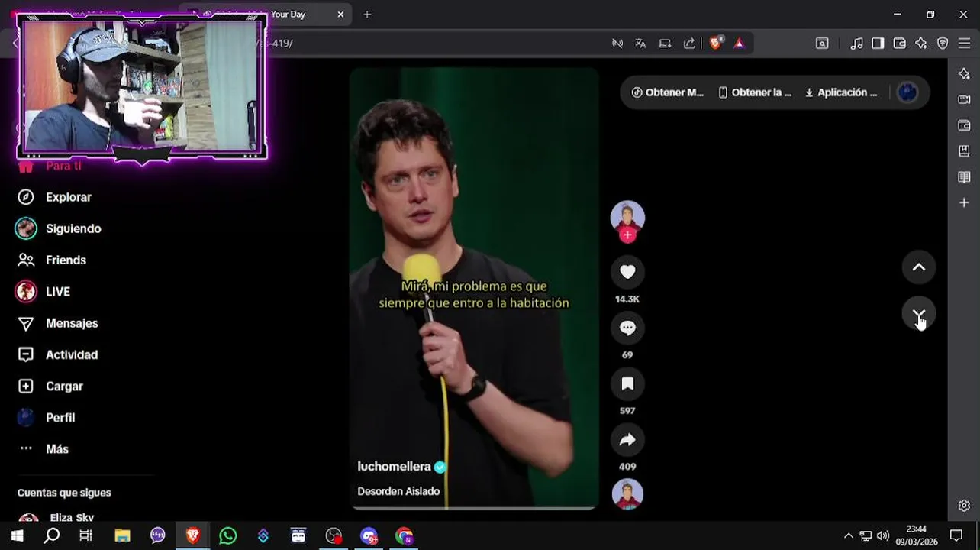Open the Brave VPN shield icon
This screenshot has width=980, height=550.
coord(943,44)
